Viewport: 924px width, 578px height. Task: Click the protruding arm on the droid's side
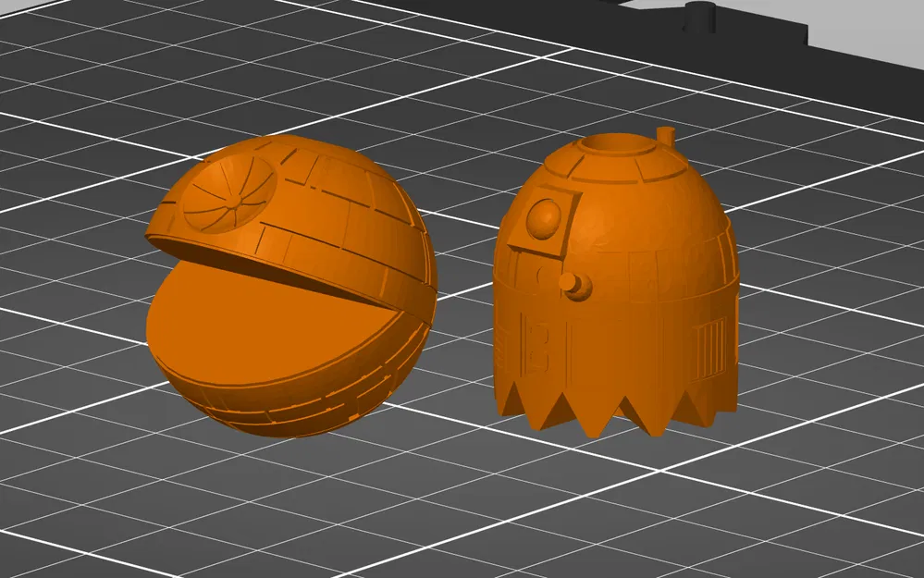pyautogui.click(x=576, y=285)
